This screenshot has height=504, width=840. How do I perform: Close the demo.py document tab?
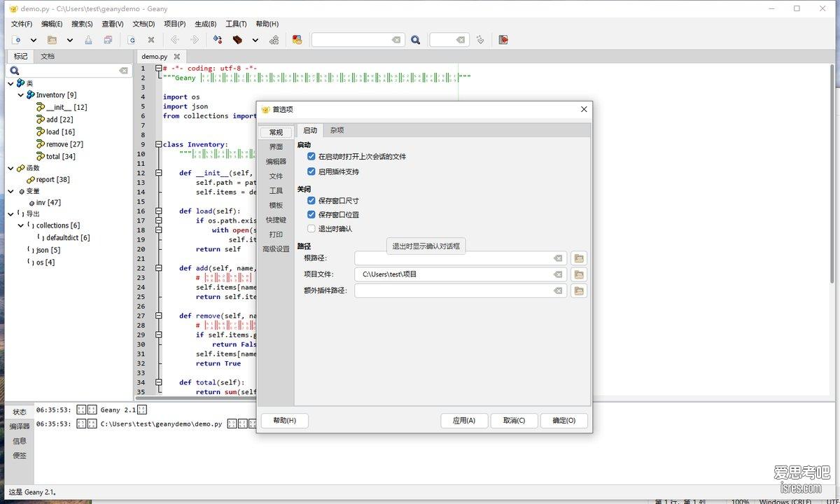[177, 57]
